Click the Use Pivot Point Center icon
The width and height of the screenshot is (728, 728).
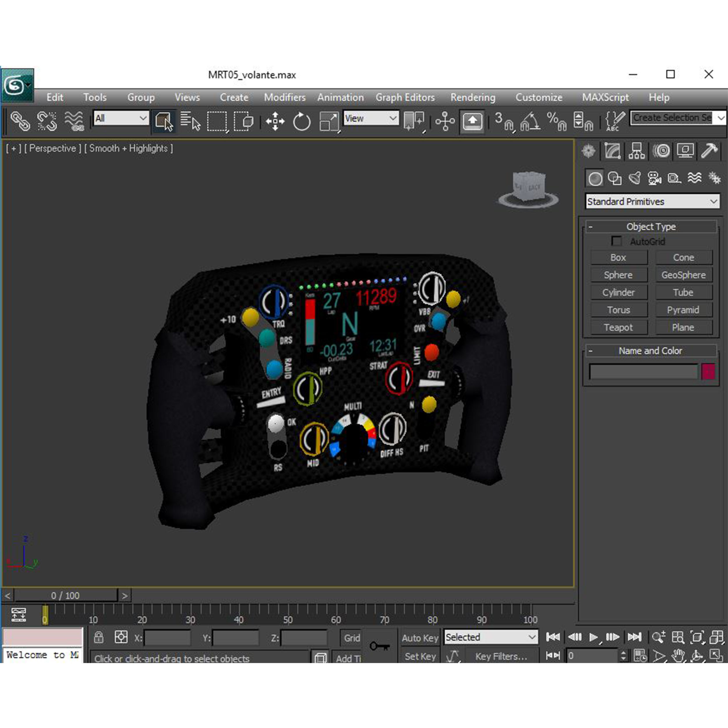click(414, 121)
